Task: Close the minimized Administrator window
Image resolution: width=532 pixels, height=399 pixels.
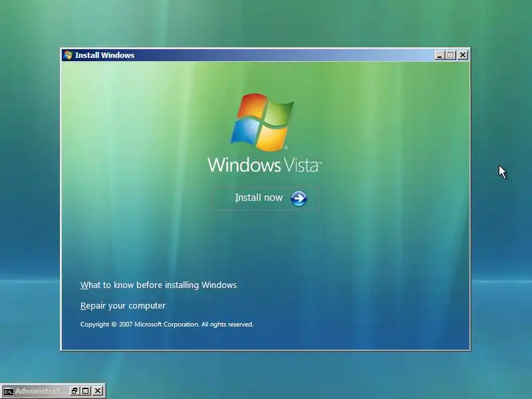Action: (97, 391)
